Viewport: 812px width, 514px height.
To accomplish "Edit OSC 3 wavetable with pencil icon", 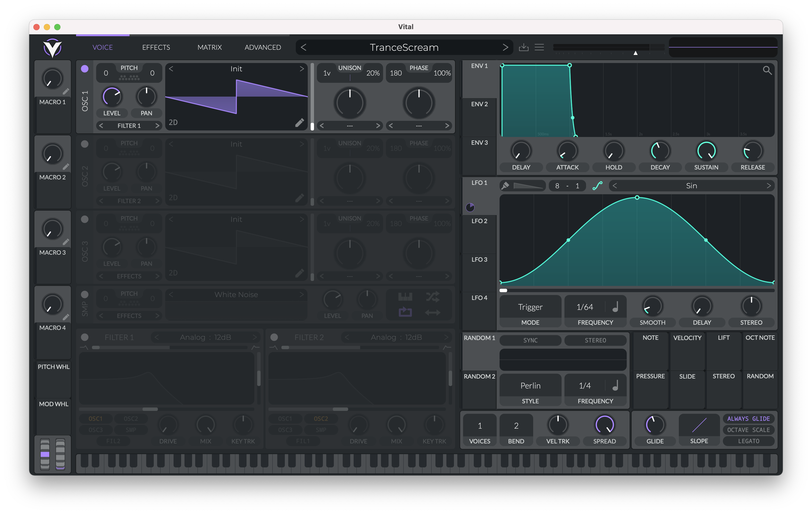I will 299,273.
